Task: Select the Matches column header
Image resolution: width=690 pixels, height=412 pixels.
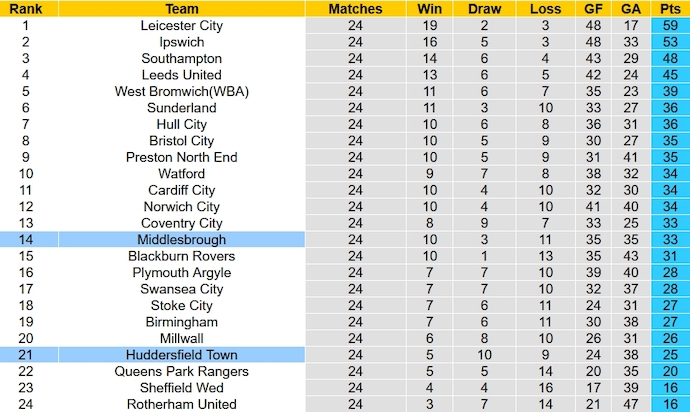Action: coord(354,9)
